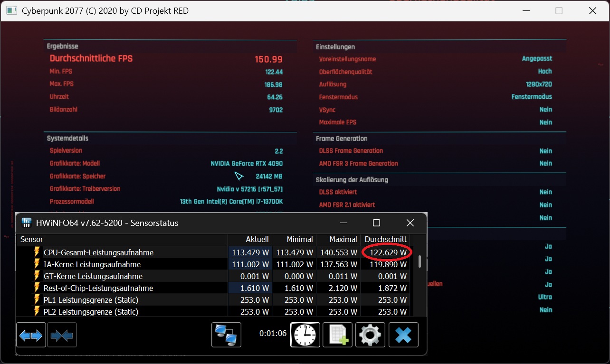610x364 pixels.
Task: Select the PL2 Leistungsgrenze (Static) row
Action: (x=213, y=311)
